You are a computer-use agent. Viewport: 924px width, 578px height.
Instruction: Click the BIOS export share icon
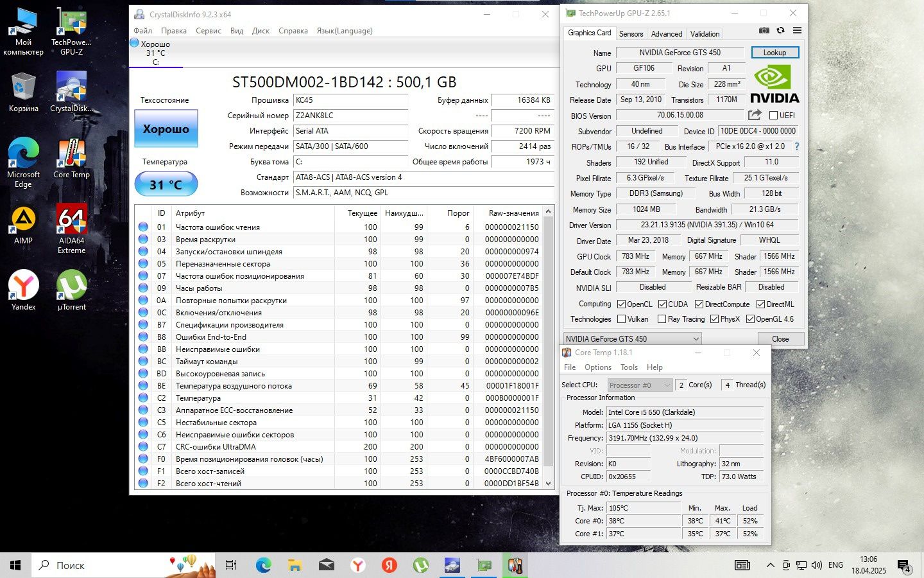[x=755, y=115]
